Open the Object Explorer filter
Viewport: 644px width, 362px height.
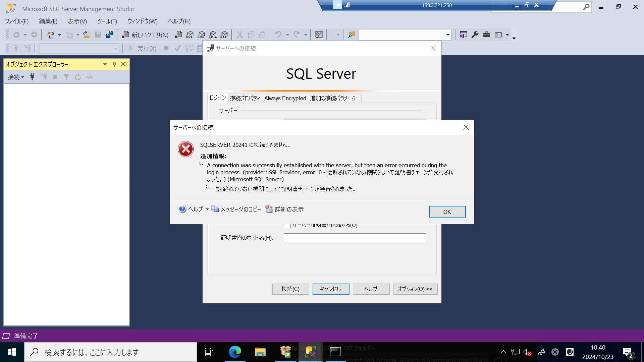66,77
